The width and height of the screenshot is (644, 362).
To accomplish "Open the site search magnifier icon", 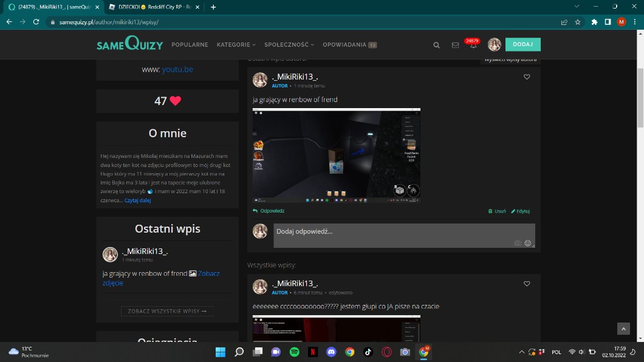I will 436,45.
